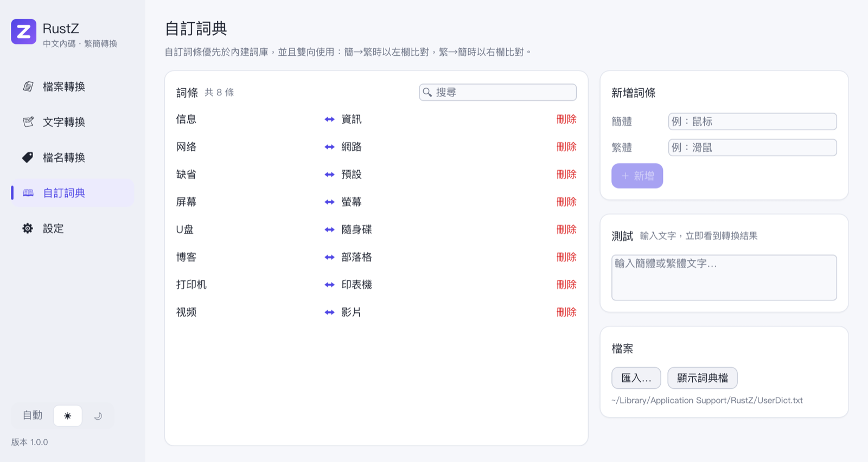
Task: Click the double arrow beside 部落格
Action: [x=329, y=258]
